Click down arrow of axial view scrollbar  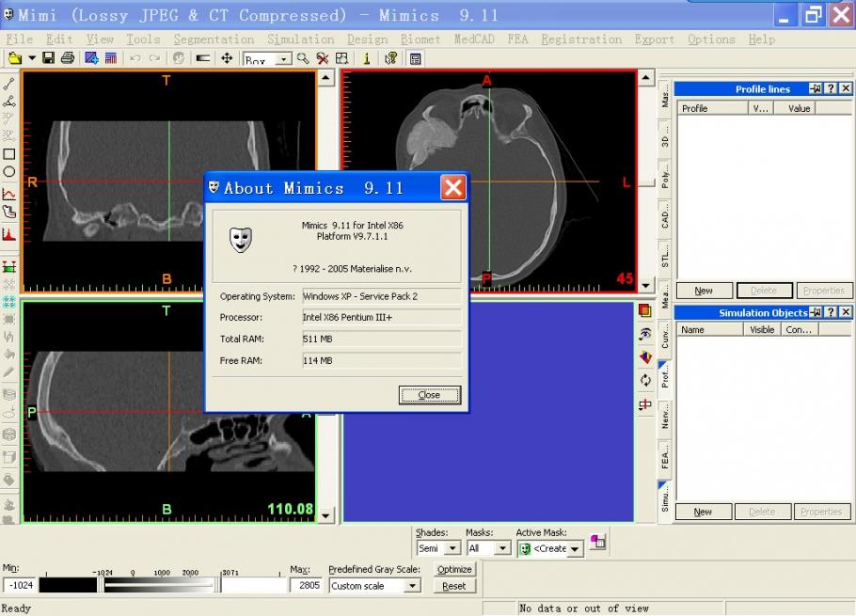(646, 285)
